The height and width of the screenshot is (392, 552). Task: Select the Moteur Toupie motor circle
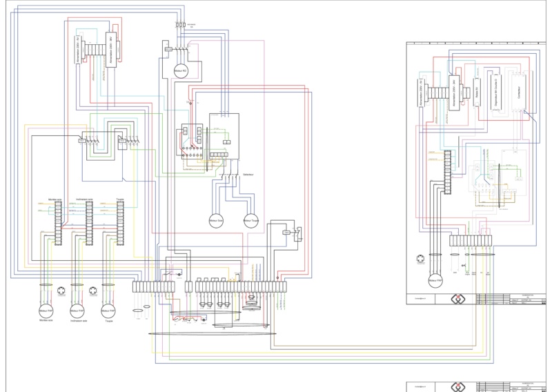[x=253, y=221]
